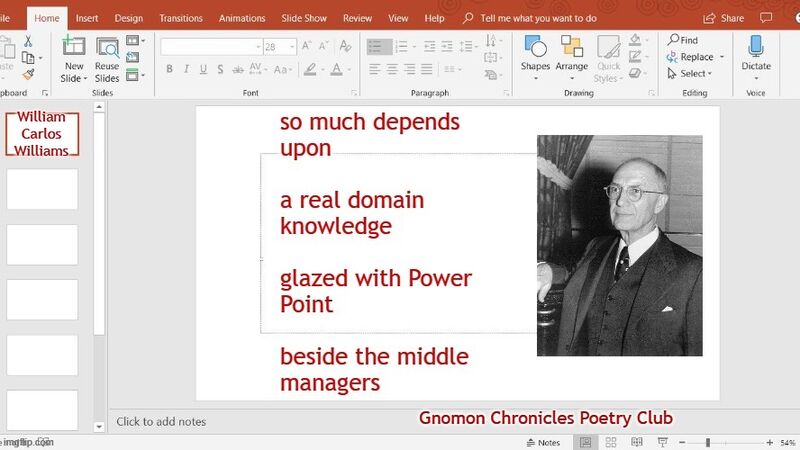Open the Select dropdown in Editing group
Screen dimensions: 800x450
point(689,73)
